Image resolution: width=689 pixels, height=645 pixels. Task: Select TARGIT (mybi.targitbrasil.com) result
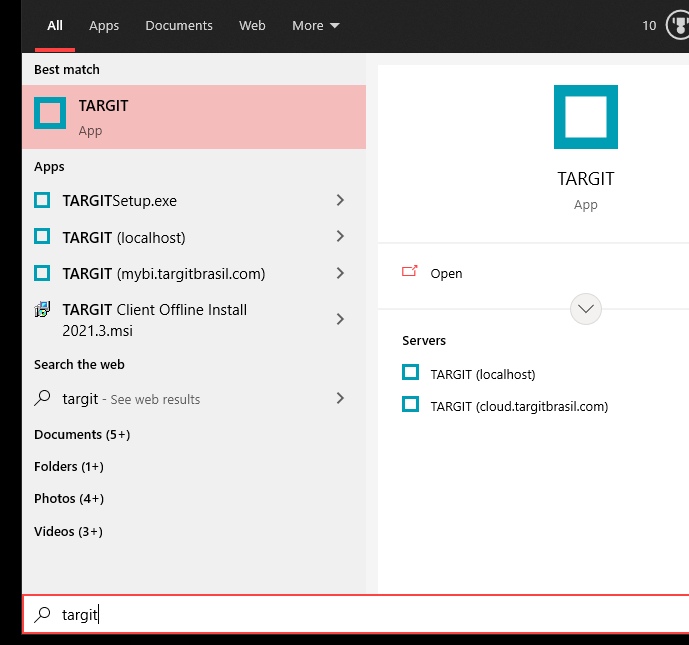tap(164, 273)
